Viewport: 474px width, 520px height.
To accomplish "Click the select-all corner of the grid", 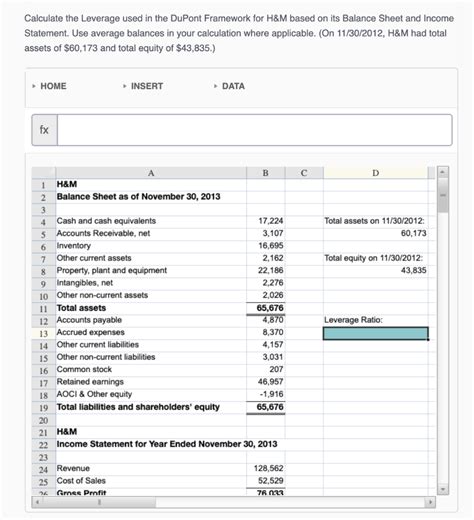I will click(44, 173).
